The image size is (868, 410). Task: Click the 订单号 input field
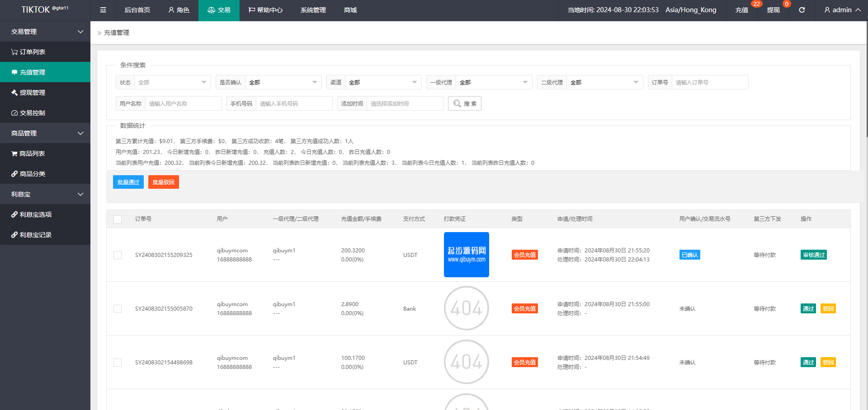(x=709, y=82)
